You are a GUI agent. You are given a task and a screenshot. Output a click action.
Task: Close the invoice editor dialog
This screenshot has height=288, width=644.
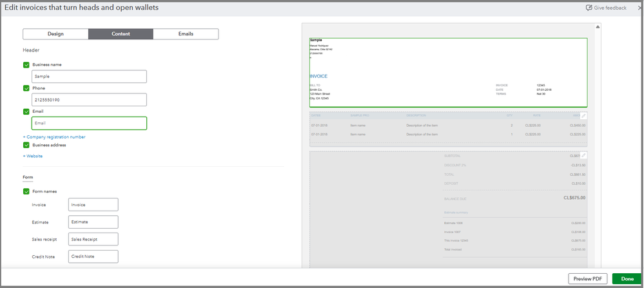pos(639,8)
